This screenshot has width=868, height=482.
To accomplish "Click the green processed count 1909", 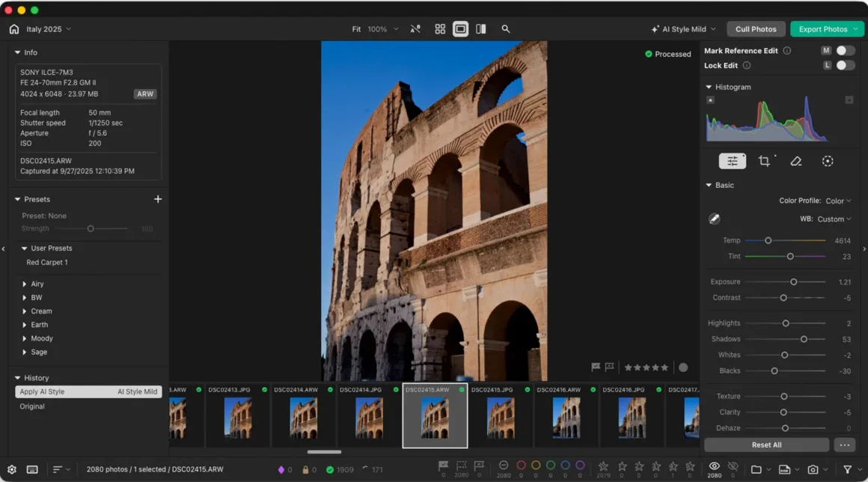I will (340, 470).
